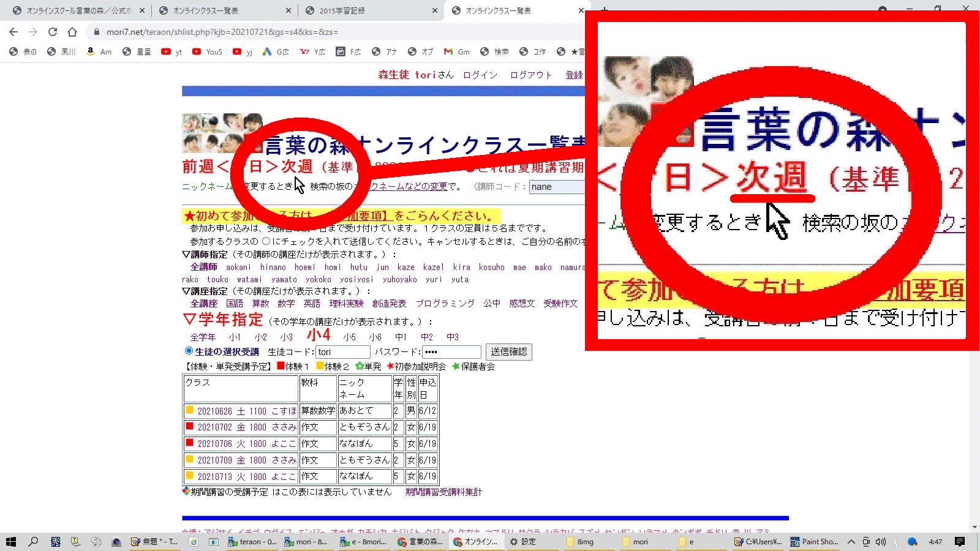This screenshot has width=980, height=551.
Task: Filter by course 算数
Action: 260,303
